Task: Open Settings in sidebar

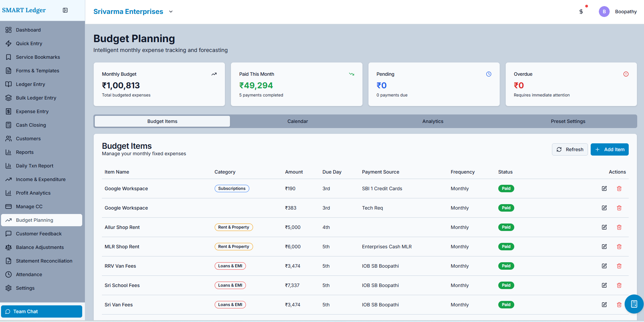Action: pyautogui.click(x=41, y=288)
